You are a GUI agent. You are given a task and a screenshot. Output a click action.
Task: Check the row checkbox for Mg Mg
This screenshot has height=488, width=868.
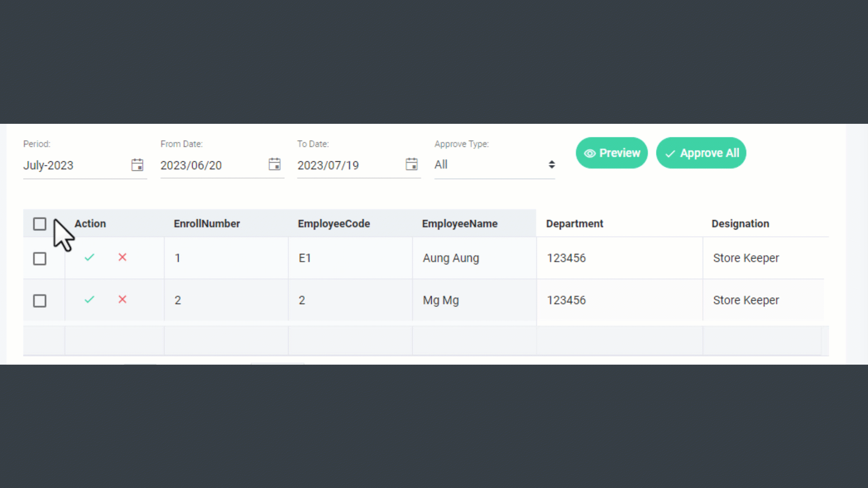click(40, 301)
